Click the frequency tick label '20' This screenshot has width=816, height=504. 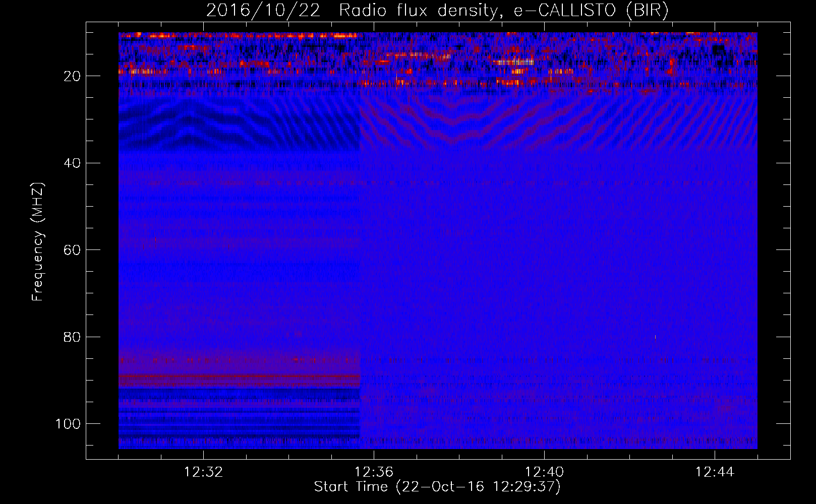73,76
